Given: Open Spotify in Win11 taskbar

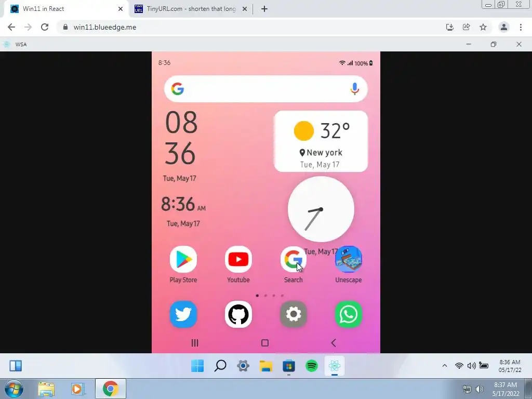Looking at the screenshot, I should 312,366.
